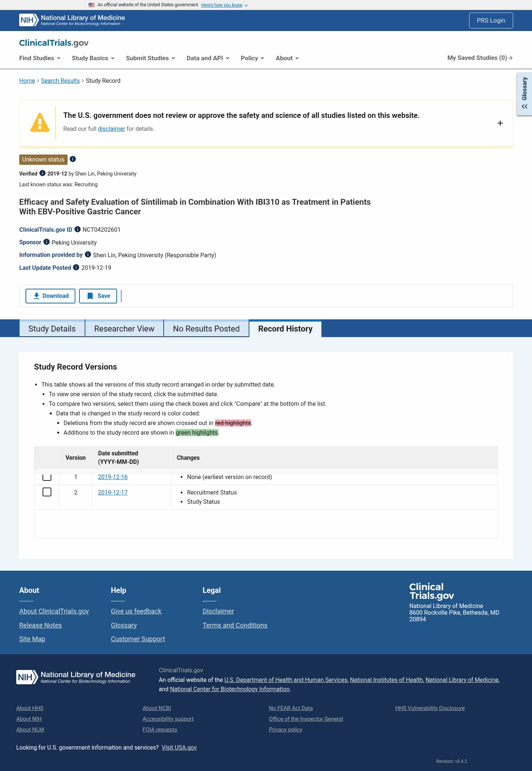Screen dimensions: 532x771
Task: Go to Home breadcrumb
Action: coord(27,81)
